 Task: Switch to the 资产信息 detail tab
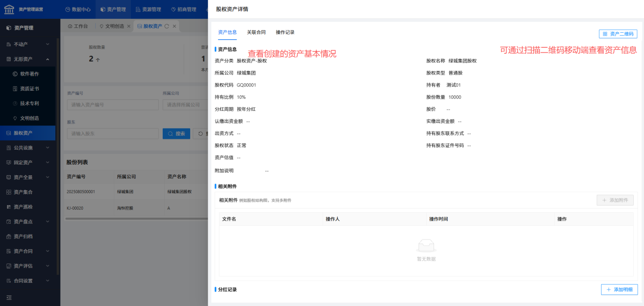click(x=227, y=32)
